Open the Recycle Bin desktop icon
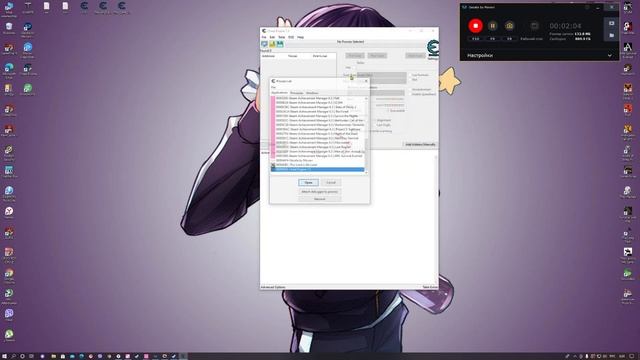 [9, 28]
